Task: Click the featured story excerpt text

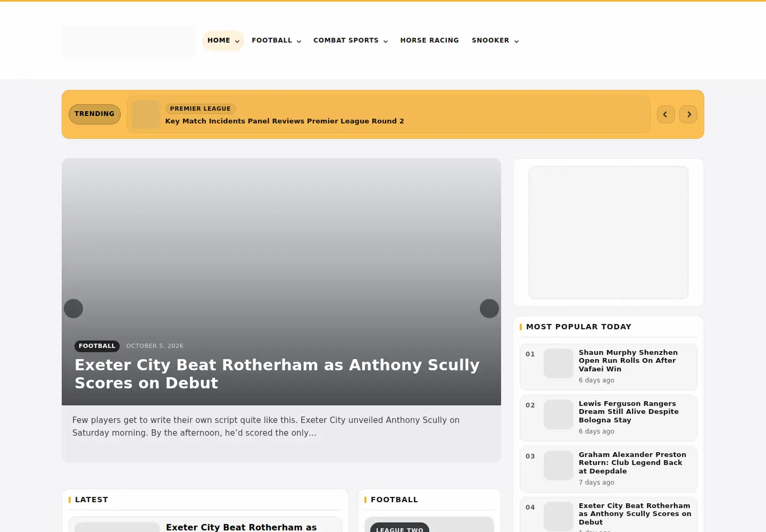Action: point(266,427)
